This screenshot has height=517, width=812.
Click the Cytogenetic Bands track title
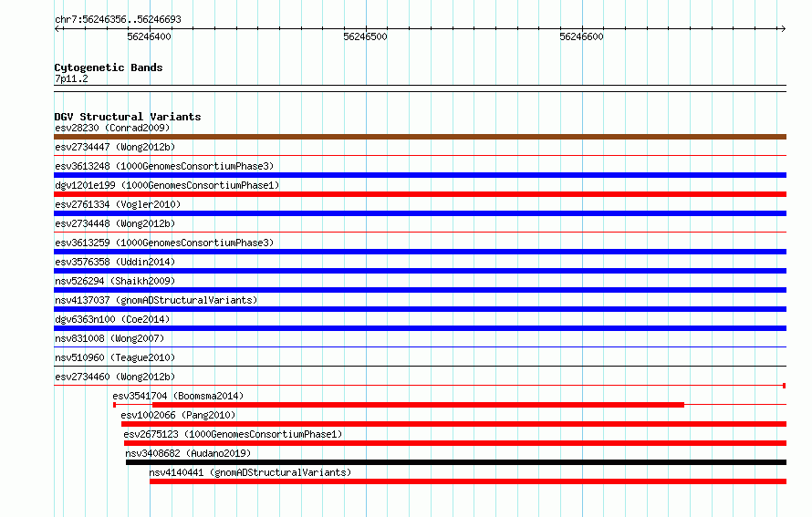(109, 67)
